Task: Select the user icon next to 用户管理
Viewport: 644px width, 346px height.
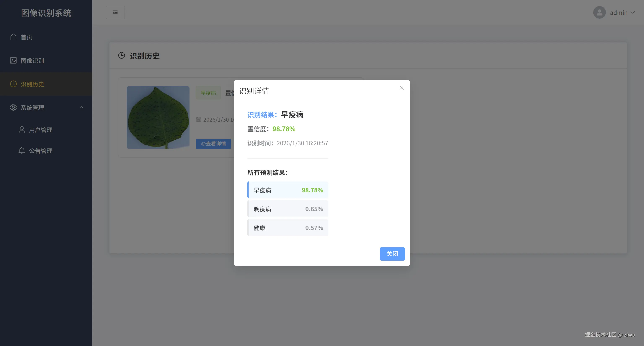Action: click(x=22, y=130)
